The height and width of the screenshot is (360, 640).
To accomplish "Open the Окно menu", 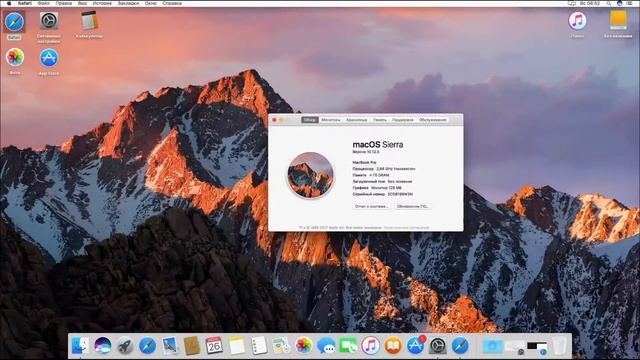I will click(151, 3).
